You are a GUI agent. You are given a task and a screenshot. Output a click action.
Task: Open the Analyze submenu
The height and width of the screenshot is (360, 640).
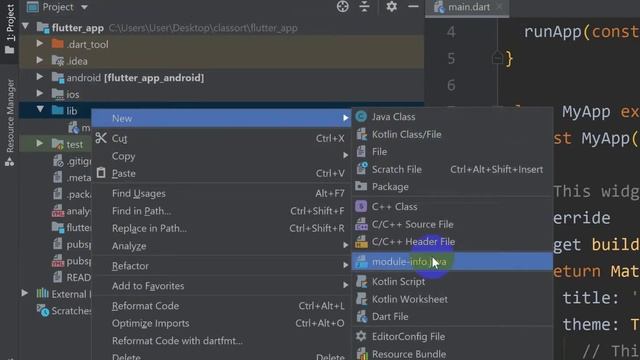[x=221, y=246]
